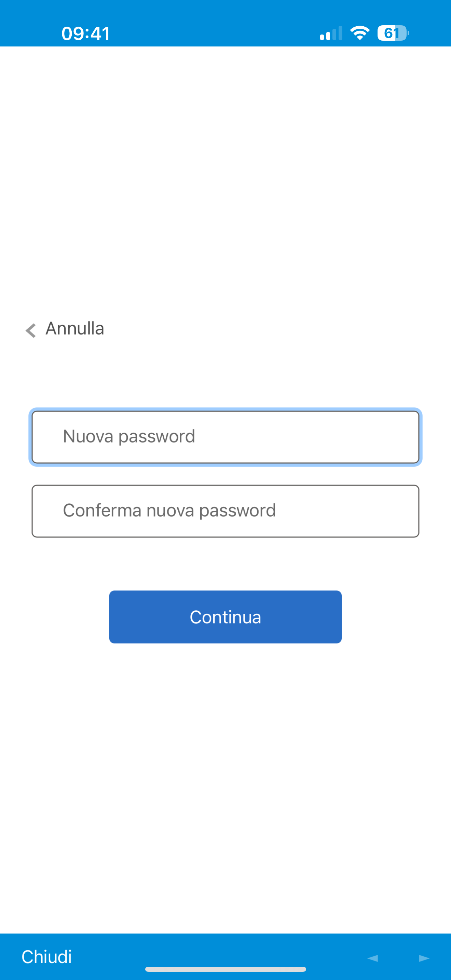Tap the back chevron beside Annulla
This screenshot has height=980, width=451.
tap(31, 330)
